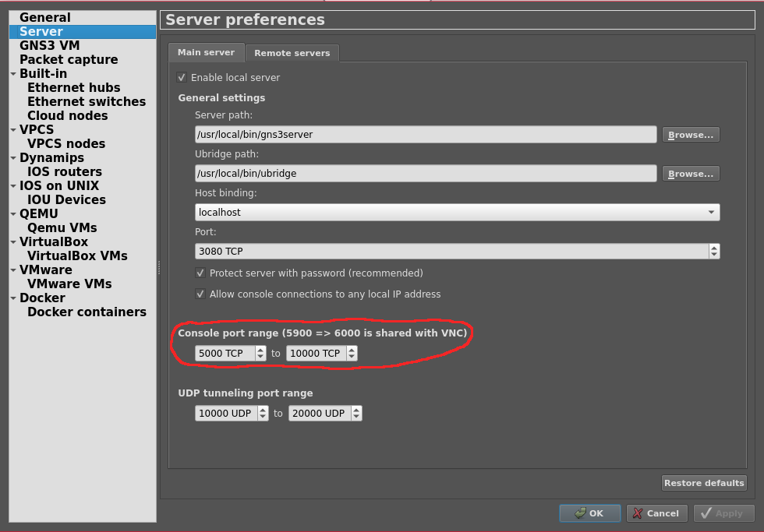Image resolution: width=764 pixels, height=532 pixels.
Task: Toggle Enable local server checkbox
Action: pos(182,78)
